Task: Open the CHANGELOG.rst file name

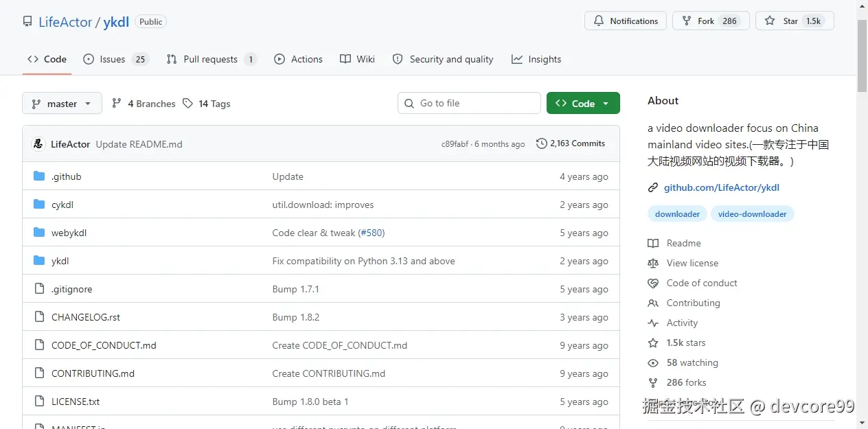Action: pos(86,317)
